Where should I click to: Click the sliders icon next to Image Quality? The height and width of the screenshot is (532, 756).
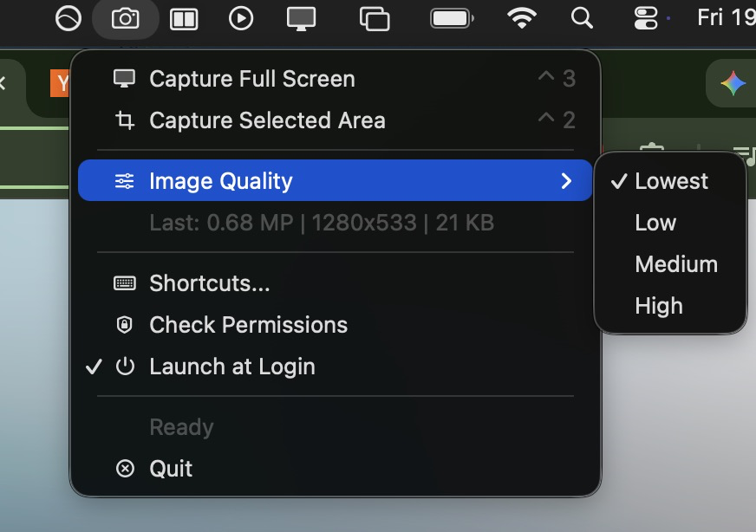tap(124, 181)
